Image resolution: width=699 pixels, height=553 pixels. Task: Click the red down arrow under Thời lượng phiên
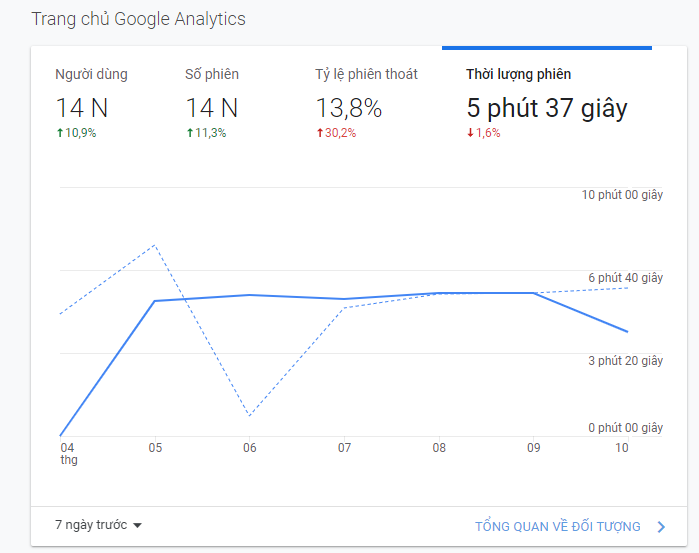point(470,133)
